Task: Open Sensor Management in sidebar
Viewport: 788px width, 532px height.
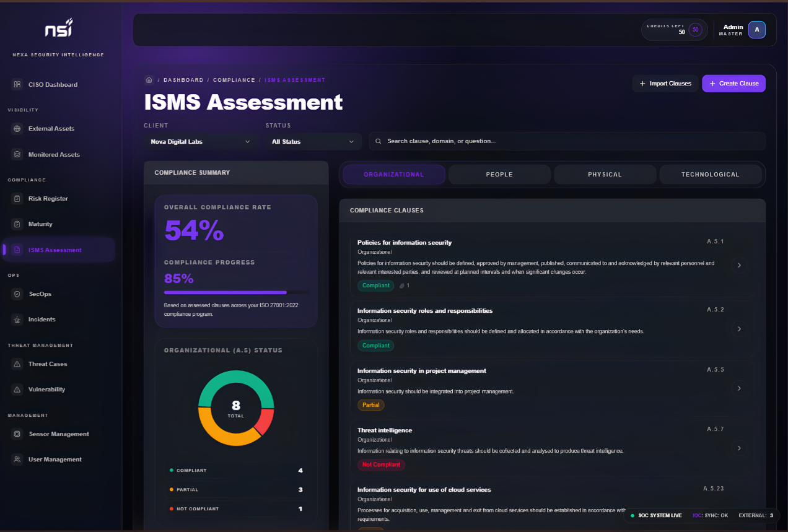Action: coord(59,434)
